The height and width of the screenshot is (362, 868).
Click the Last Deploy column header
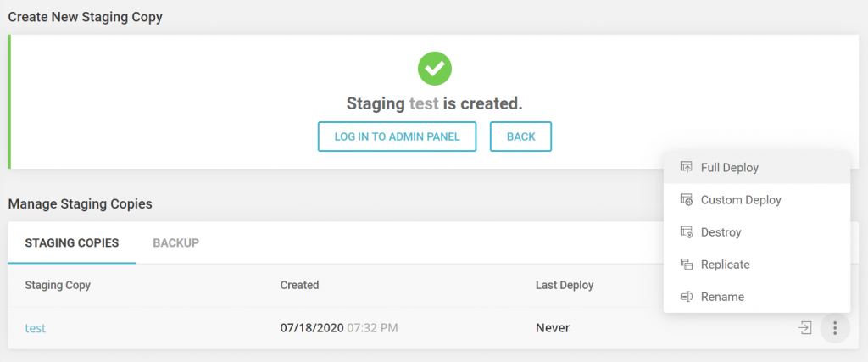tap(565, 285)
